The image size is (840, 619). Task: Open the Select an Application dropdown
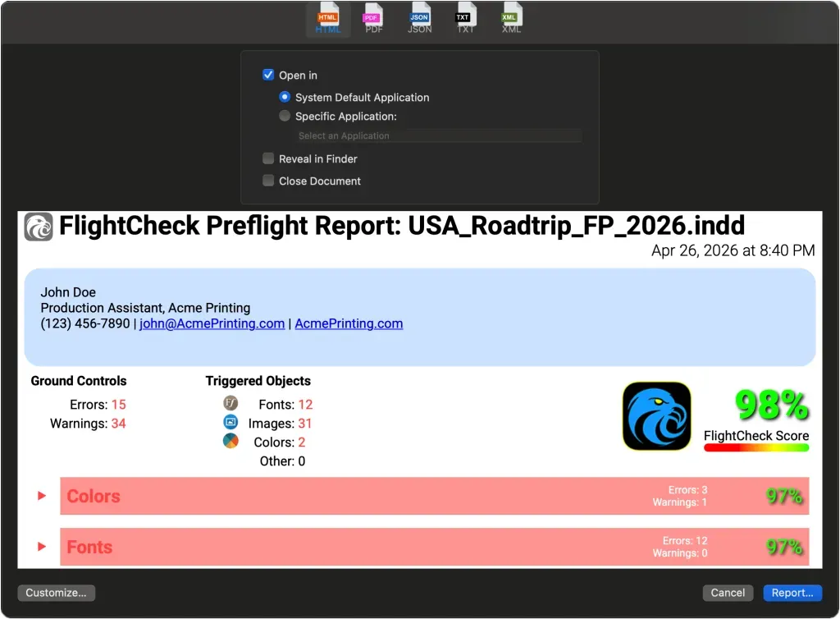pos(438,135)
